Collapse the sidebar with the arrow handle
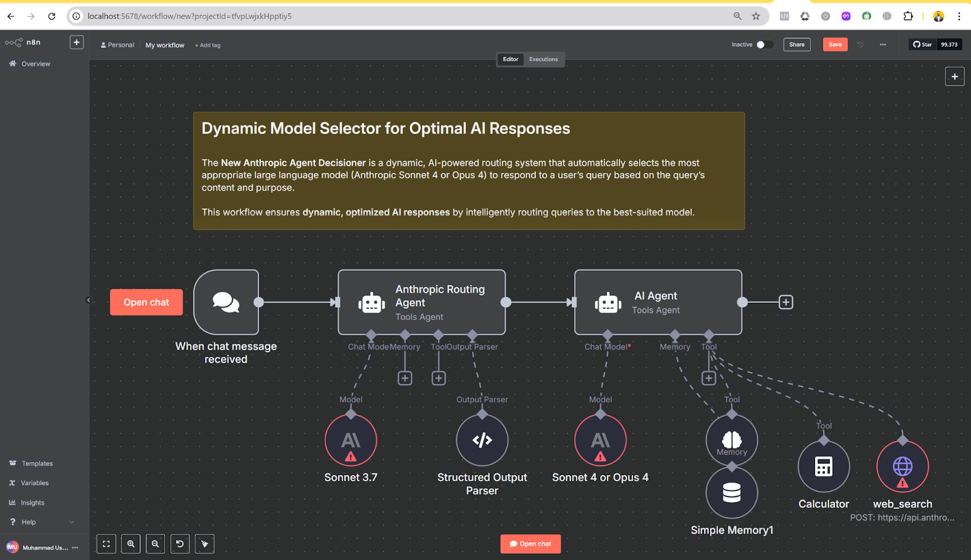Screen dimensions: 971x560 coord(89,300)
